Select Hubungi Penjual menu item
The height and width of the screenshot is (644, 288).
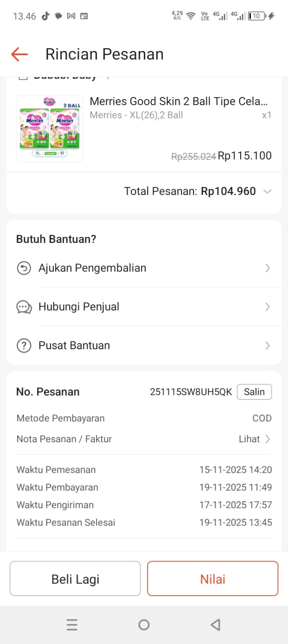pos(79,307)
